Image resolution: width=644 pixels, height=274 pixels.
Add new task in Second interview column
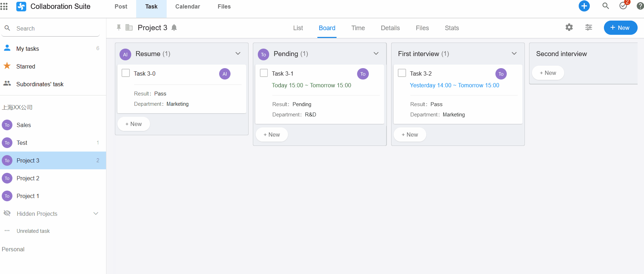548,73
